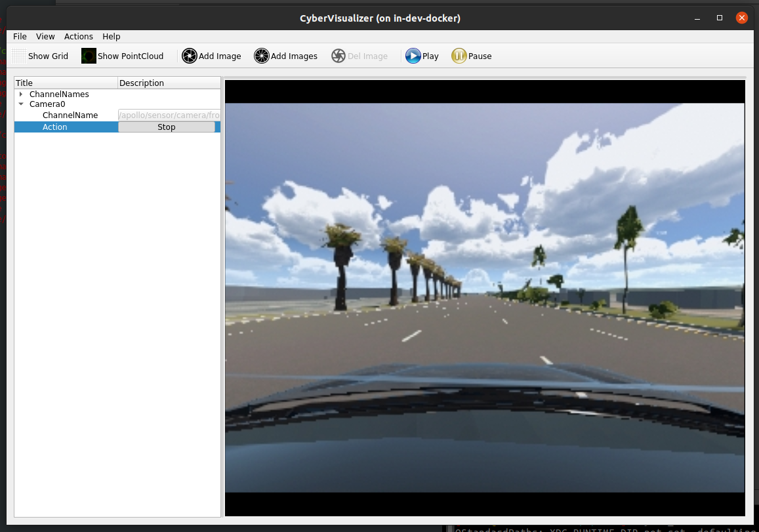Screen dimensions: 759x532
Task: Click the Add Image shutter icon
Action: 190,56
